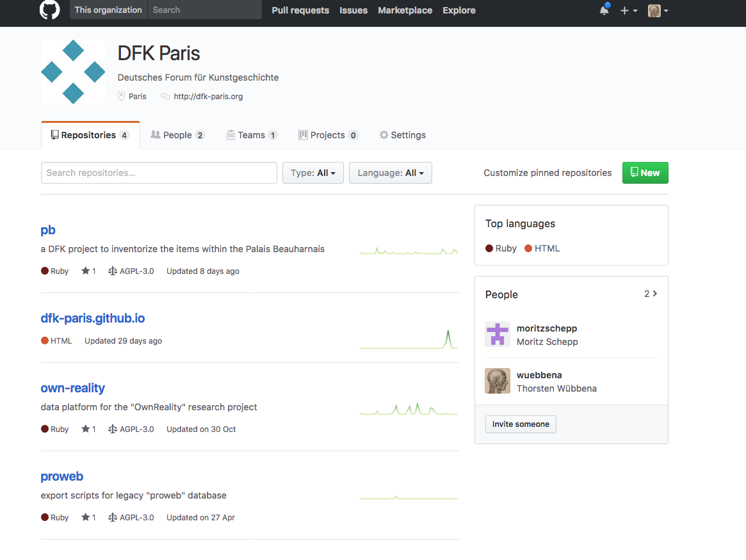This screenshot has height=560, width=746.
Task: Go to Explore in header
Action: (458, 10)
